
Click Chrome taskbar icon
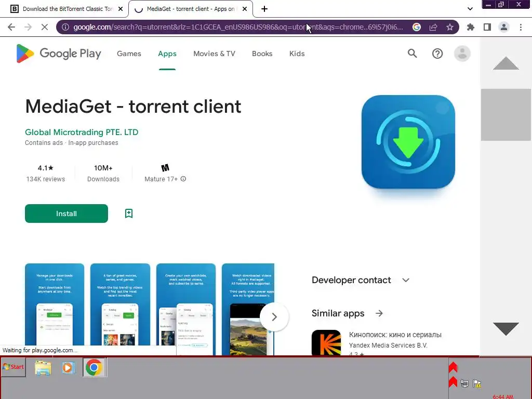point(94,368)
